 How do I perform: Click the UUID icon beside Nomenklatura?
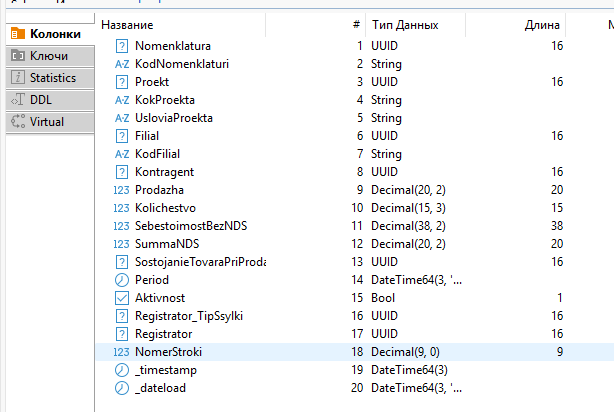(x=122, y=46)
